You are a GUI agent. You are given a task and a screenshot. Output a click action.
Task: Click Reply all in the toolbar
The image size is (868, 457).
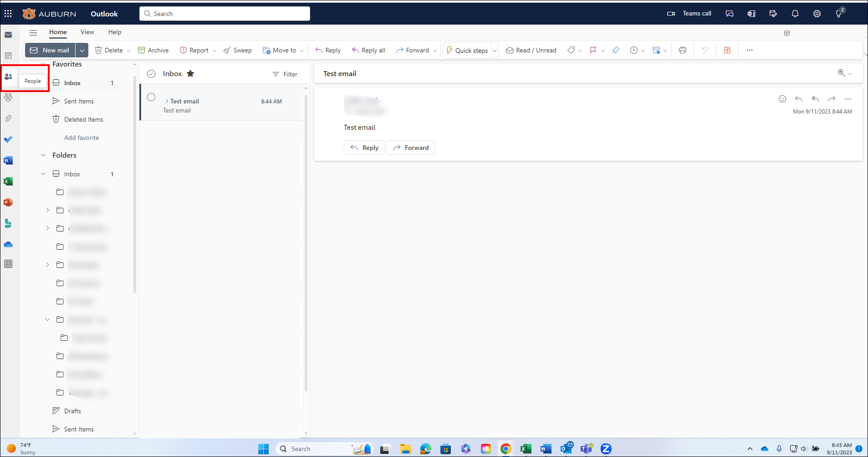[x=368, y=50]
